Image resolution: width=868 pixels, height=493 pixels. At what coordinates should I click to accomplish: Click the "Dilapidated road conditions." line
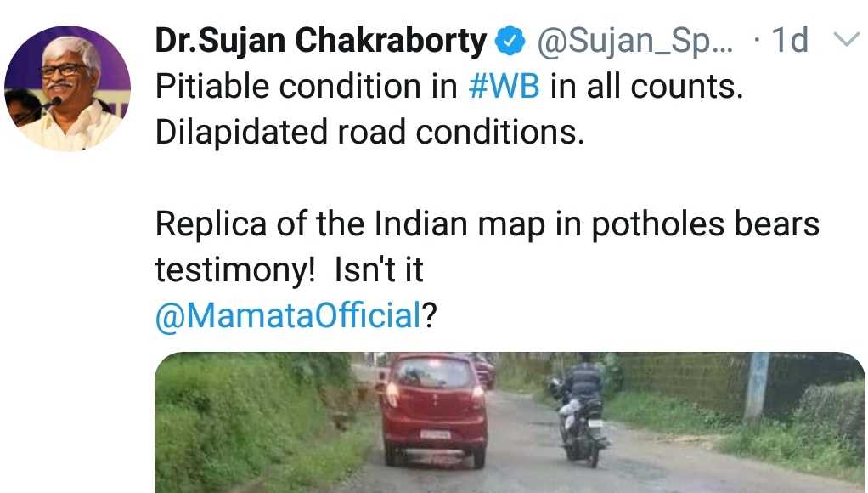[x=369, y=133]
